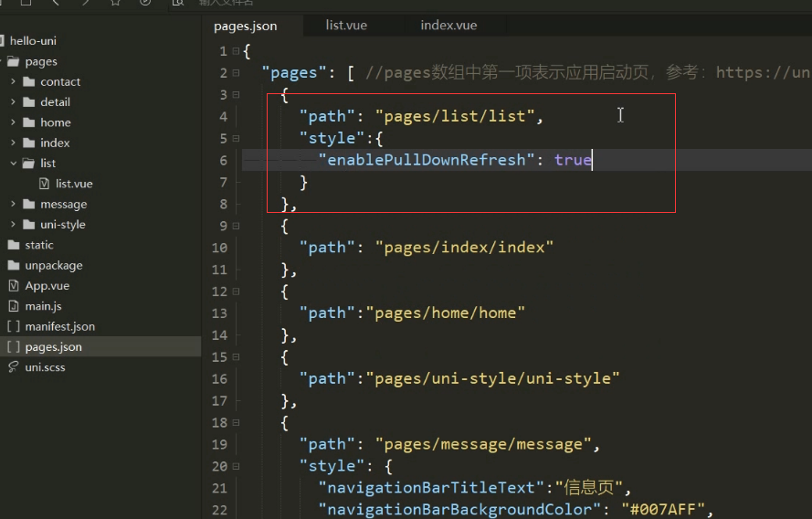
Task: Open the uni-style folder label
Action: tap(63, 224)
